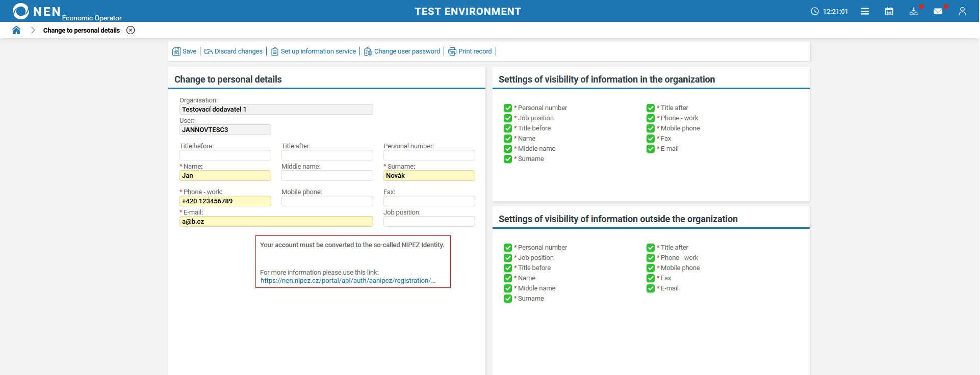
Task: Click the Job position input field
Action: 429,222
